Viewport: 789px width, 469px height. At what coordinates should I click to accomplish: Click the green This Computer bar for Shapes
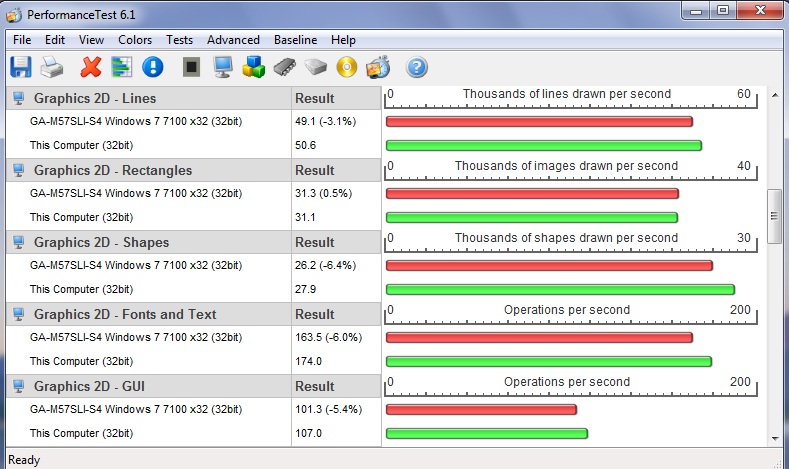tap(561, 289)
